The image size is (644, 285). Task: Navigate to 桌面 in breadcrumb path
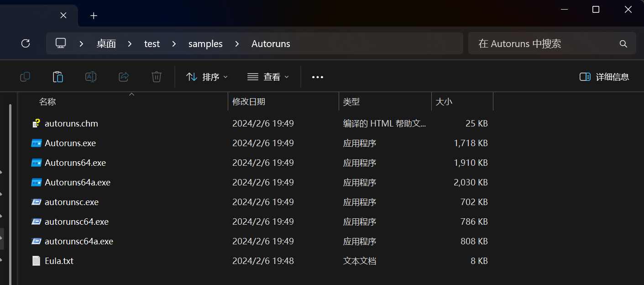point(106,44)
